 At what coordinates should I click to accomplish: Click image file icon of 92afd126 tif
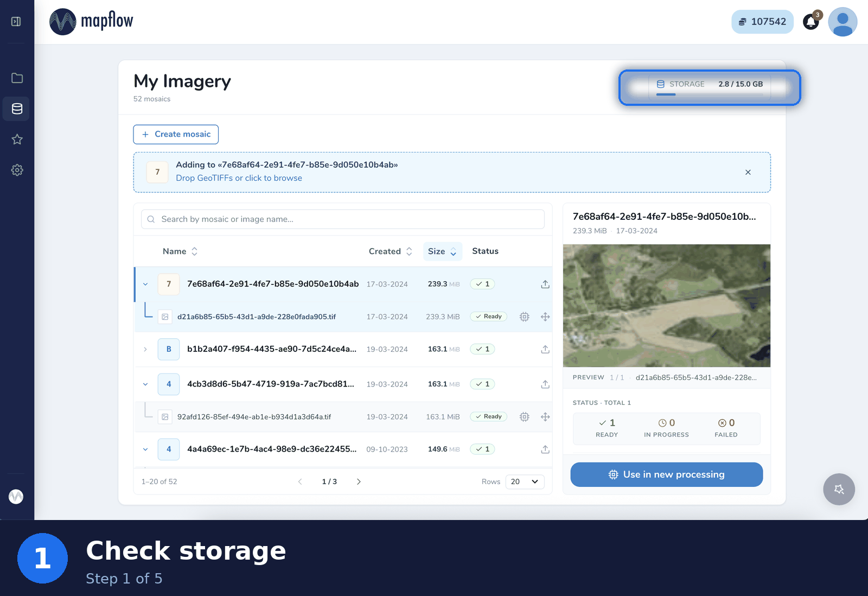point(165,417)
